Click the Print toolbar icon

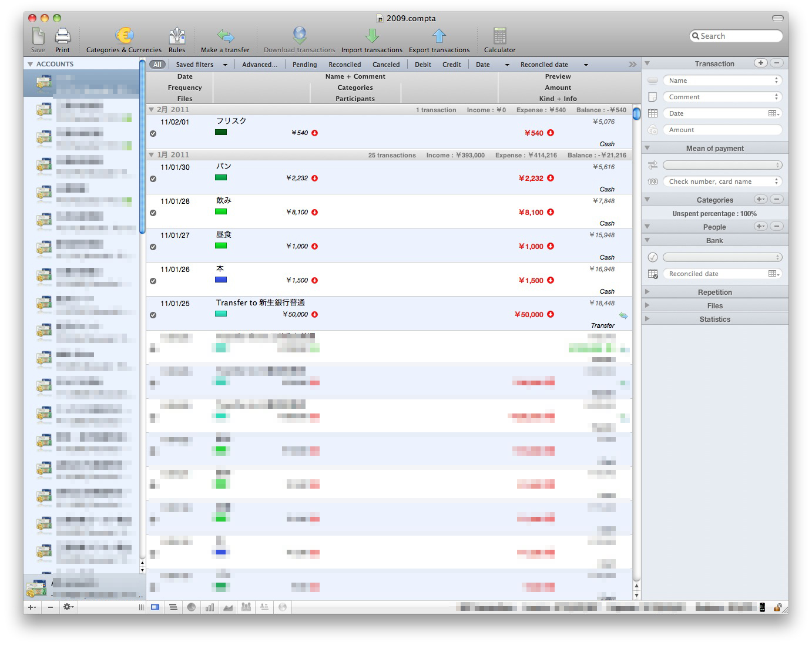(62, 36)
